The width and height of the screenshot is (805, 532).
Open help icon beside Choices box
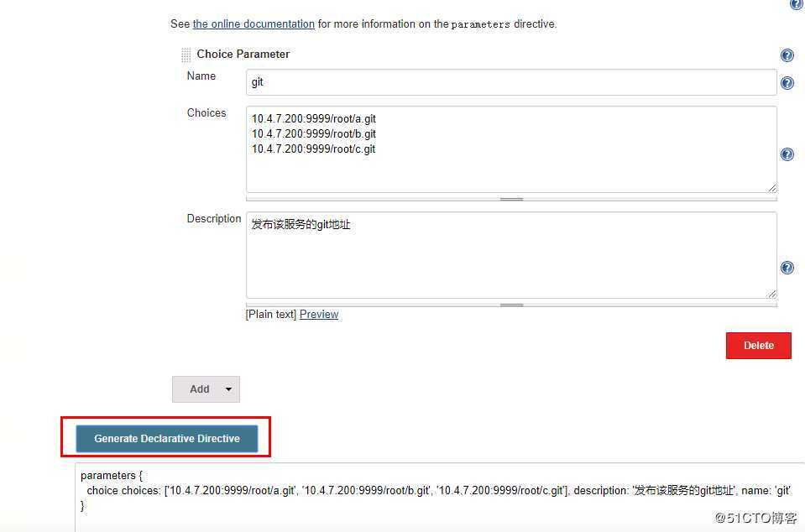click(787, 154)
